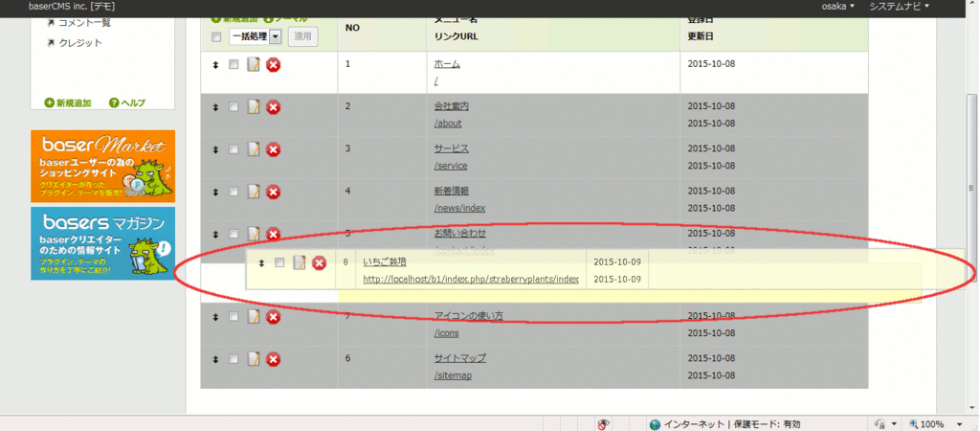The image size is (980, 431).
Task: Edit the いちご栽培 menu entry
Action: [x=300, y=263]
